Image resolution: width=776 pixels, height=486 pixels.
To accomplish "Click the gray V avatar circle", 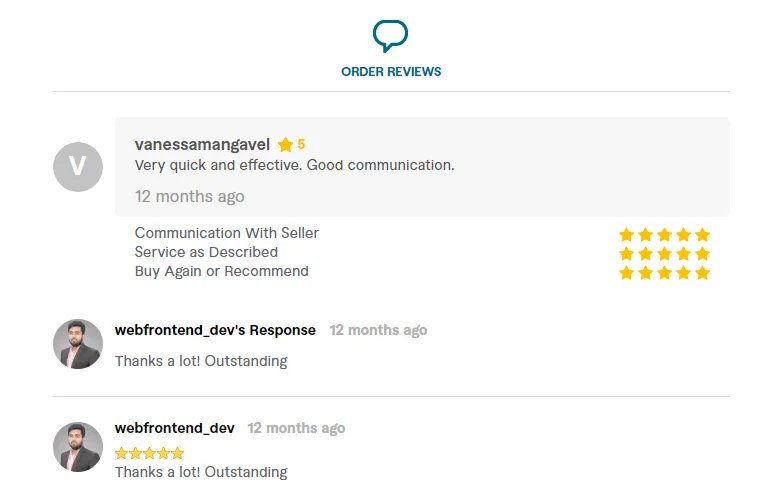I will click(78, 167).
